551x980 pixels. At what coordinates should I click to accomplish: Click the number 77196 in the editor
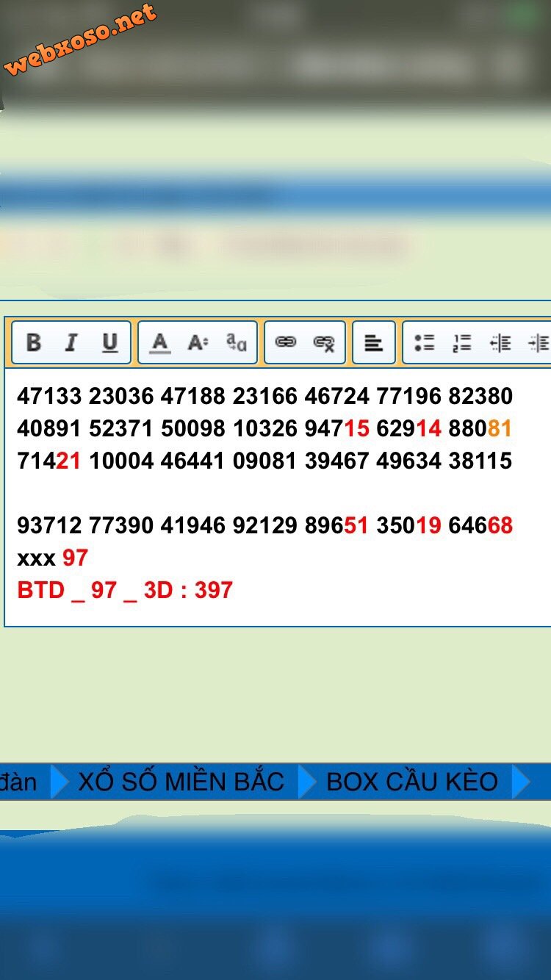(409, 396)
